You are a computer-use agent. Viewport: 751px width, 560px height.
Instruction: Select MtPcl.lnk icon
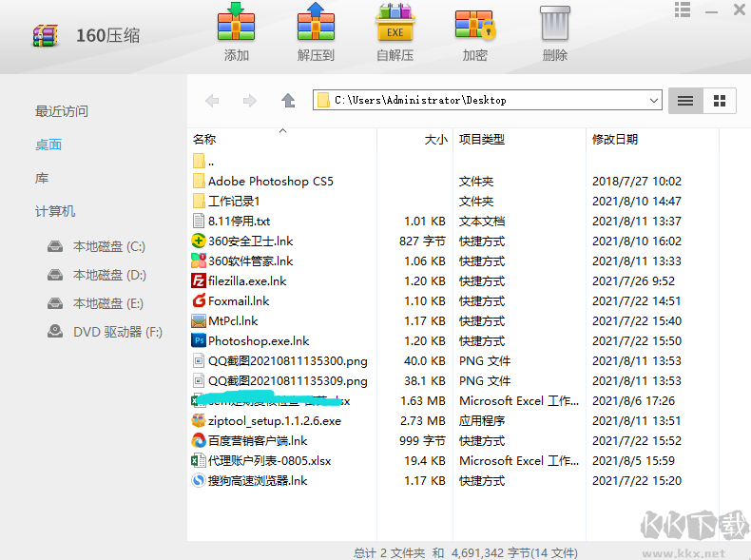point(199,321)
